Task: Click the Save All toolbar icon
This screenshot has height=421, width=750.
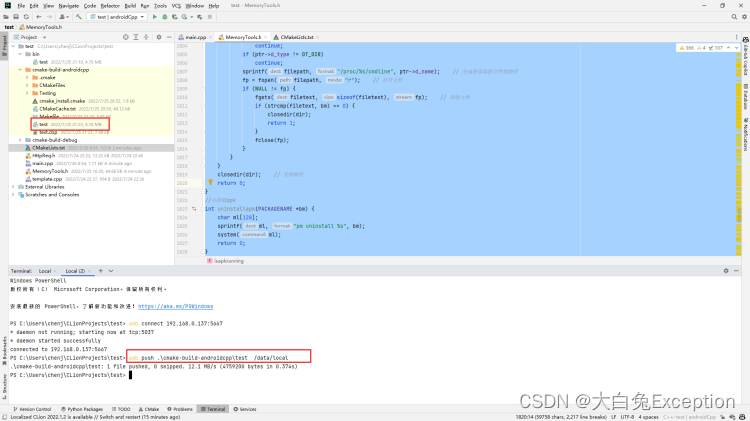Action: (x=16, y=17)
